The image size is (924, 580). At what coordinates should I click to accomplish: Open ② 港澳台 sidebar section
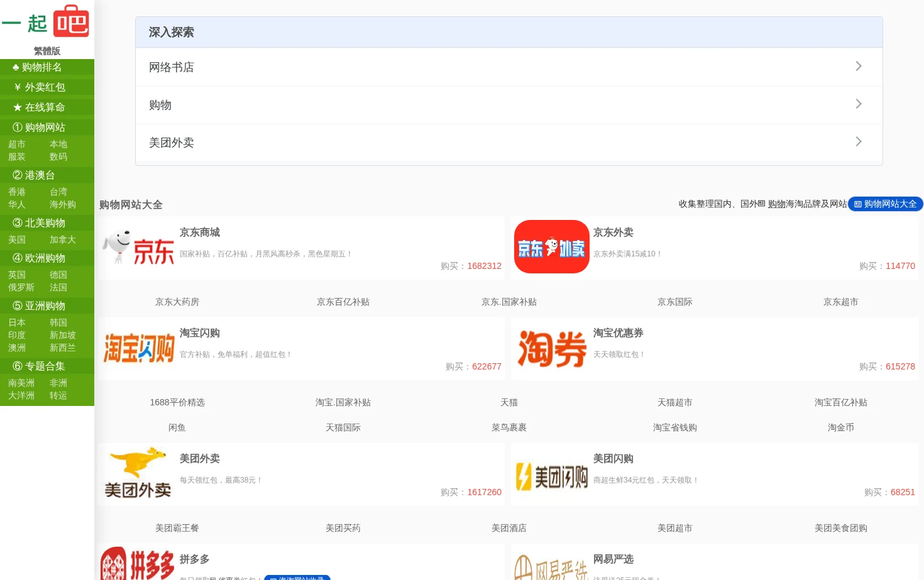[47, 175]
